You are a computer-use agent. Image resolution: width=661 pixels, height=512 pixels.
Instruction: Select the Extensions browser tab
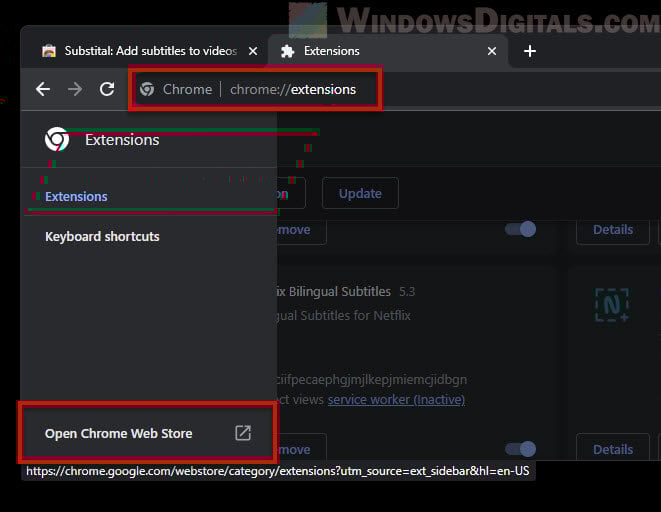coord(388,51)
